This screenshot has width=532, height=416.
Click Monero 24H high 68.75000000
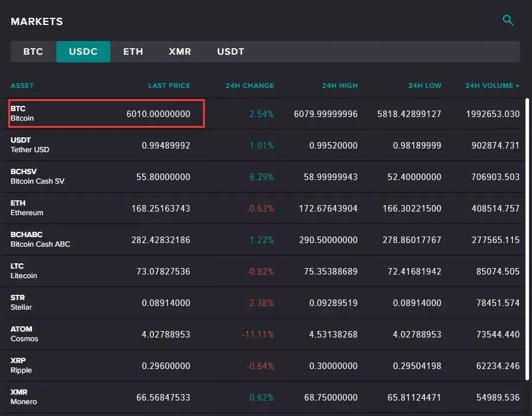pos(331,398)
